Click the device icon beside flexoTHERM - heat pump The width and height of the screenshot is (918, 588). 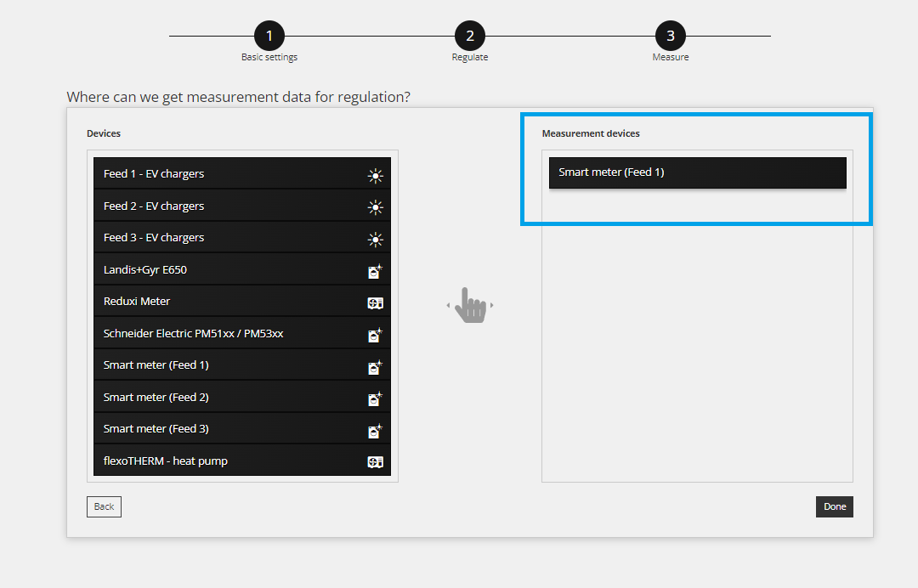point(375,462)
